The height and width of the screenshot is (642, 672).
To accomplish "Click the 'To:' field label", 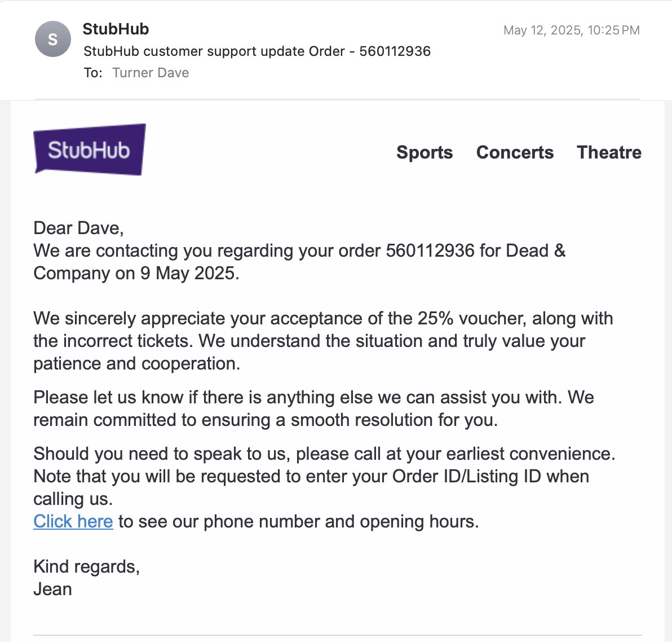I will 93,73.
